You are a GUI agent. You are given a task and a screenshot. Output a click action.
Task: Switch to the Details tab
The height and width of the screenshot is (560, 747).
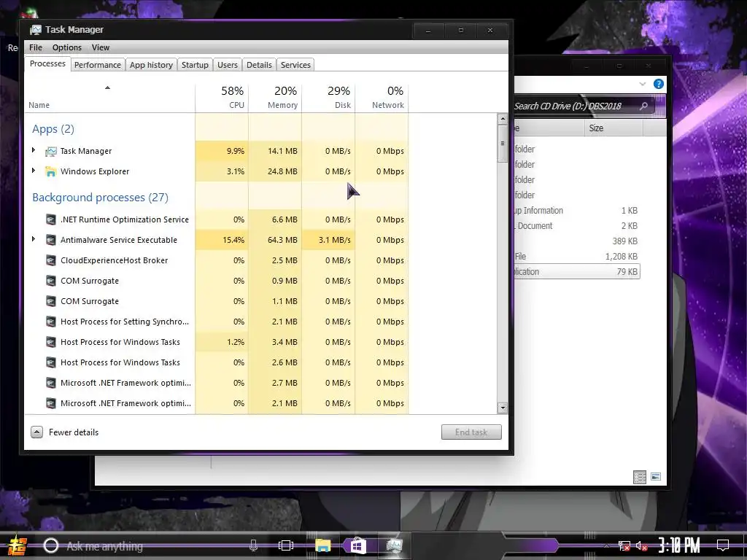coord(259,65)
